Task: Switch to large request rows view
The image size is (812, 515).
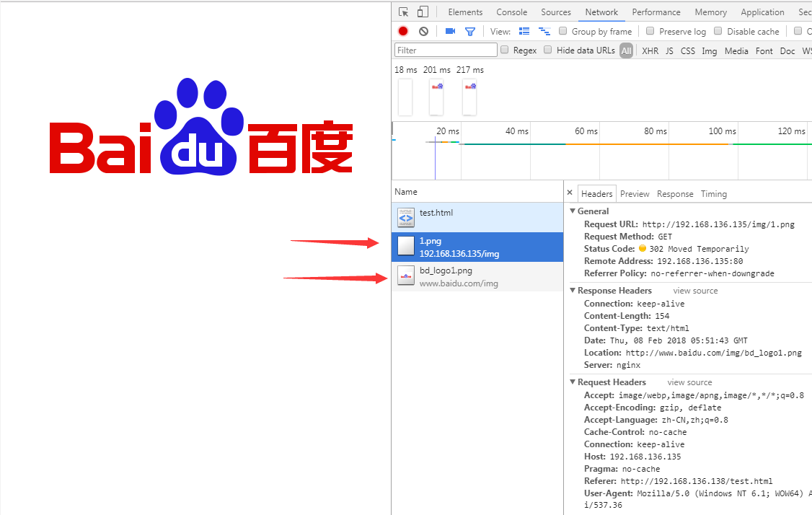Action: tap(524, 31)
